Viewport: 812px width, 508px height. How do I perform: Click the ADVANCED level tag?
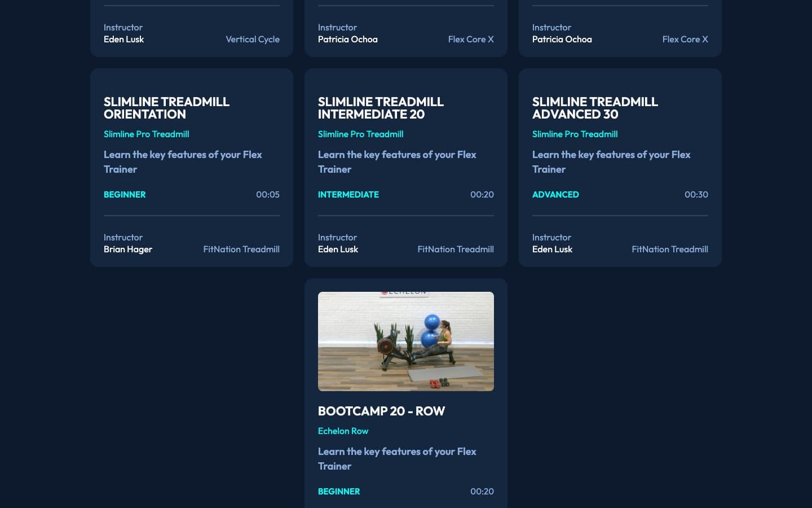[555, 194]
